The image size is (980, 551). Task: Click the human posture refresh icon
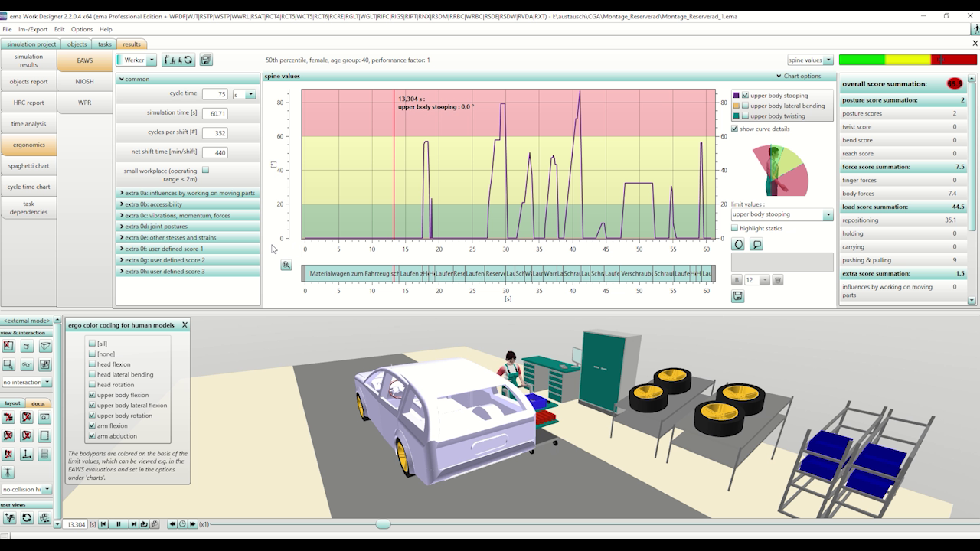point(178,60)
